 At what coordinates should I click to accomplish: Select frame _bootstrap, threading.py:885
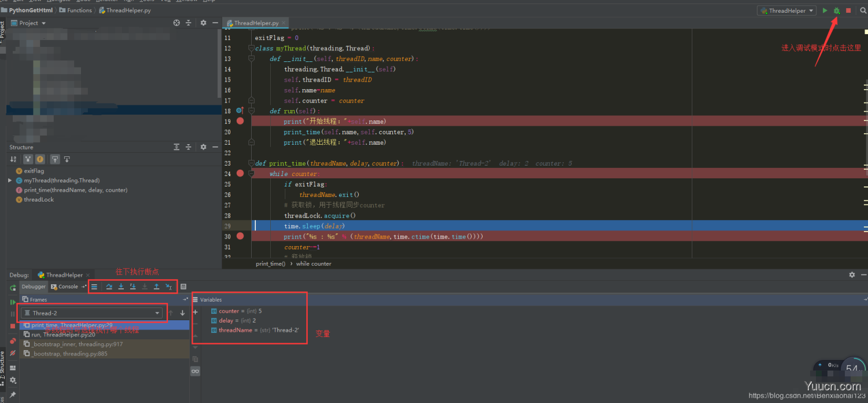tap(104, 354)
